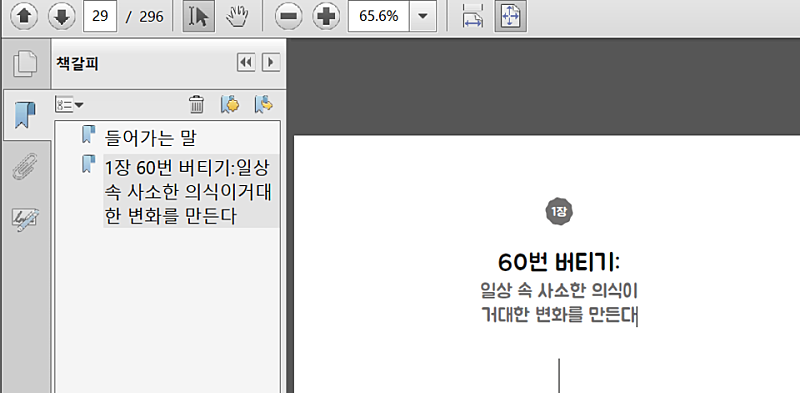Open the attachments paperclip panel

tap(26, 167)
